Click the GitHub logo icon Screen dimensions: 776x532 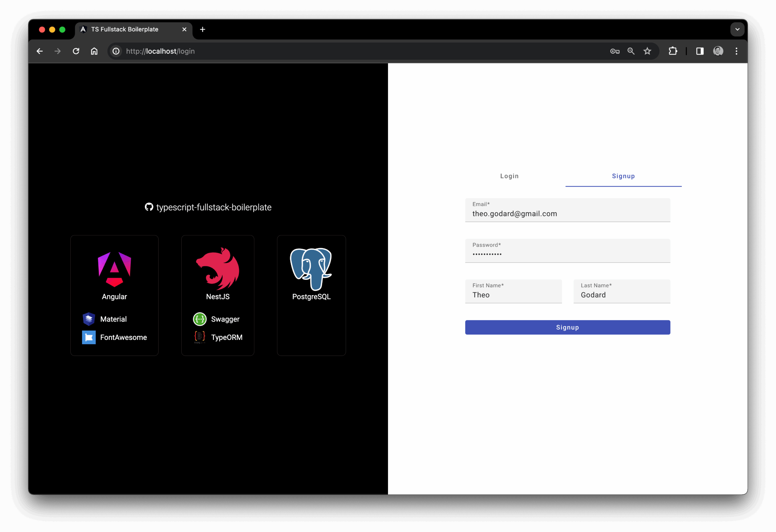pos(149,207)
